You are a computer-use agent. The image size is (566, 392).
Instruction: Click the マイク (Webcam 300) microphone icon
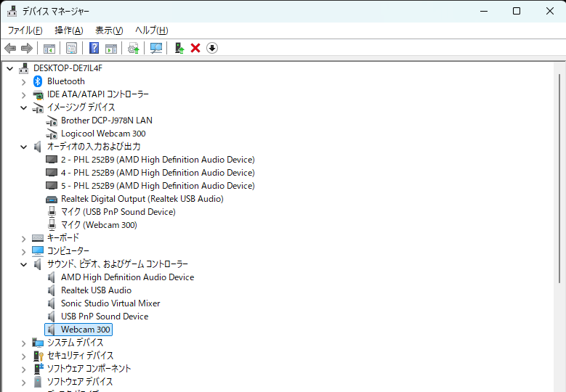point(52,224)
